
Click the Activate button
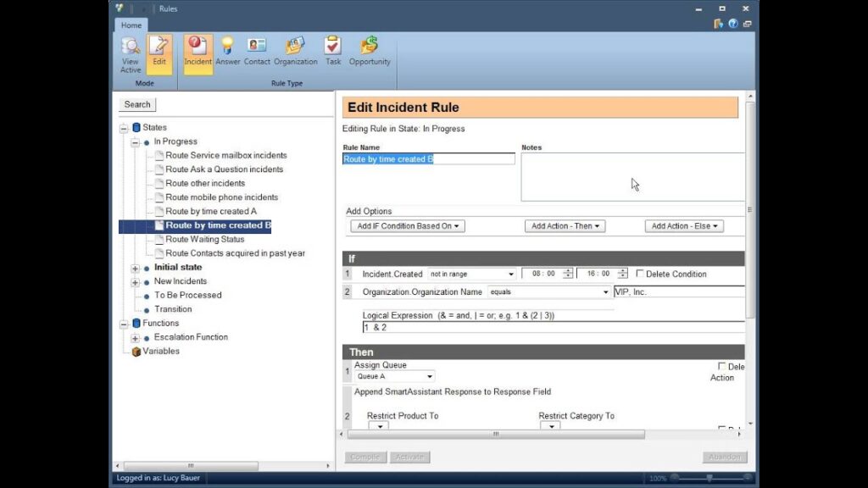tap(409, 457)
